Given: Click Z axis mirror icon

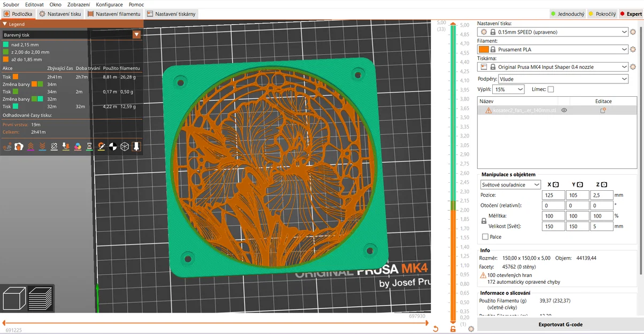Looking at the screenshot, I should point(604,185).
